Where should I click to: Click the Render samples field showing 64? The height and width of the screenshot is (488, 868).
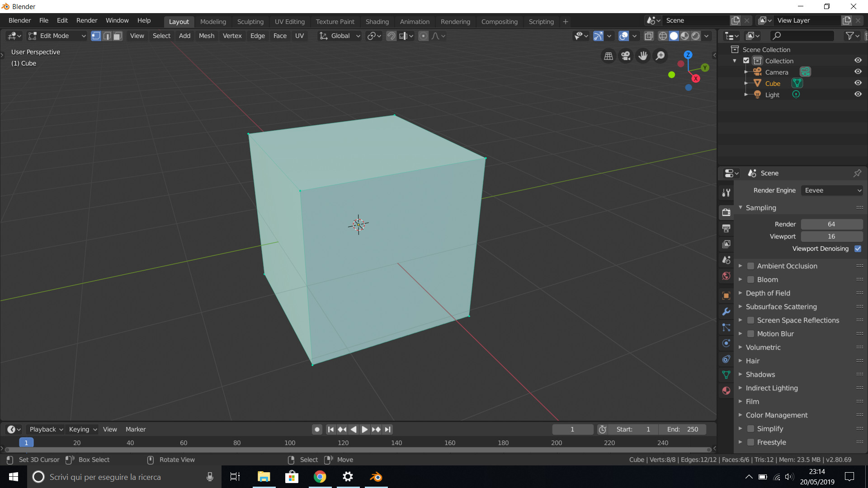(x=831, y=225)
